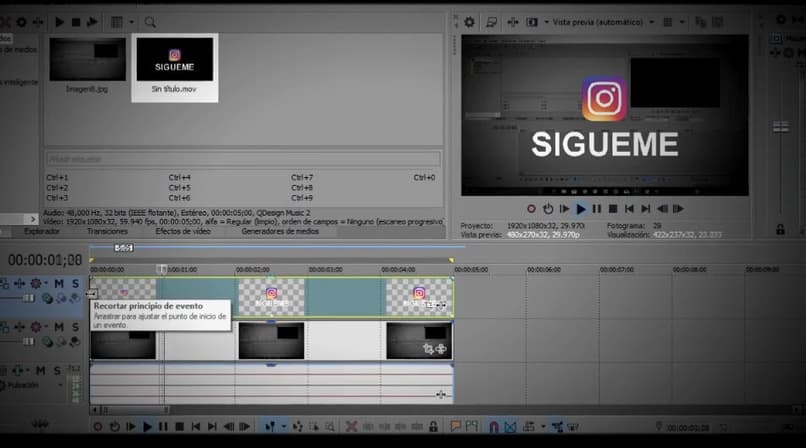The width and height of the screenshot is (806, 448).
Task: Step to previous frame below video preview
Action: (x=662, y=209)
